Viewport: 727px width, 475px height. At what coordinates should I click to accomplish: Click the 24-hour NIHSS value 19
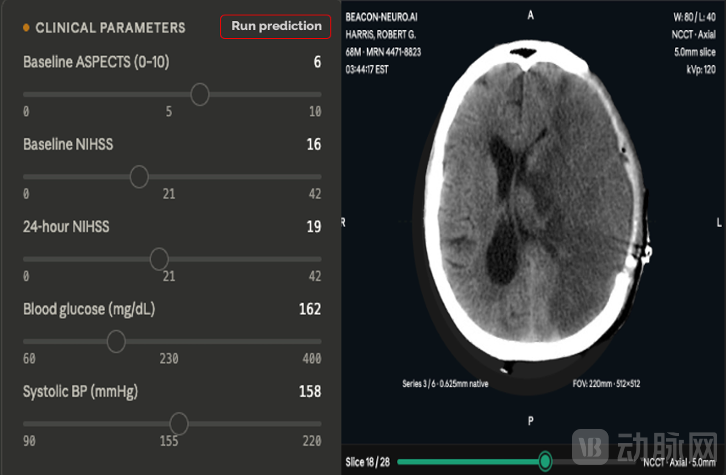(313, 226)
